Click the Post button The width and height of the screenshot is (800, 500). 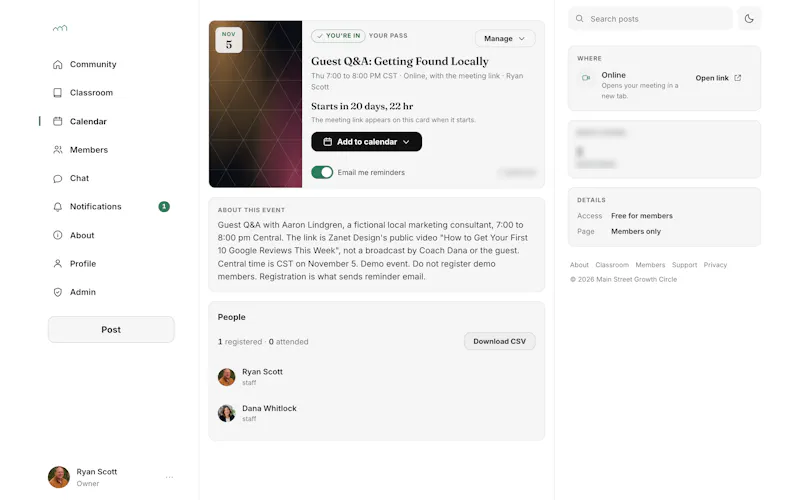111,330
